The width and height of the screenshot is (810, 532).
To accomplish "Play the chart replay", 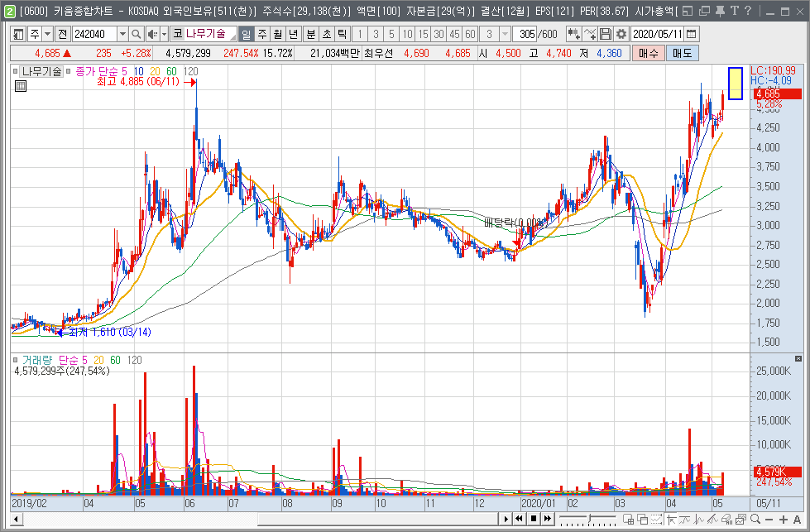I will click(x=506, y=519).
